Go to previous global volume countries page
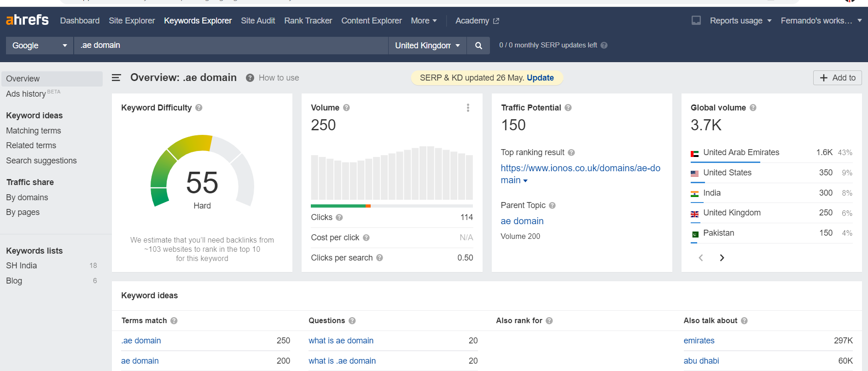The image size is (868, 371). tap(701, 258)
